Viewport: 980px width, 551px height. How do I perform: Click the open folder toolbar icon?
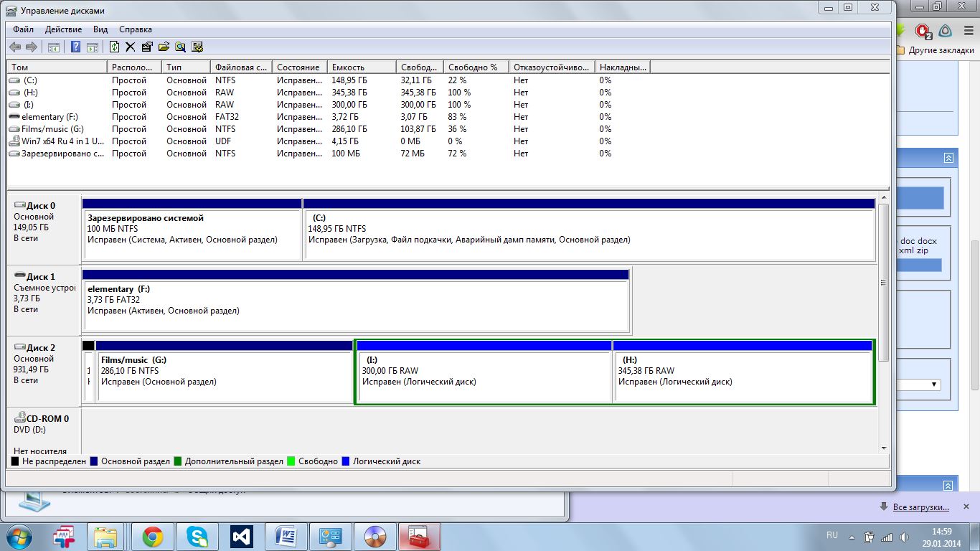[x=164, y=47]
